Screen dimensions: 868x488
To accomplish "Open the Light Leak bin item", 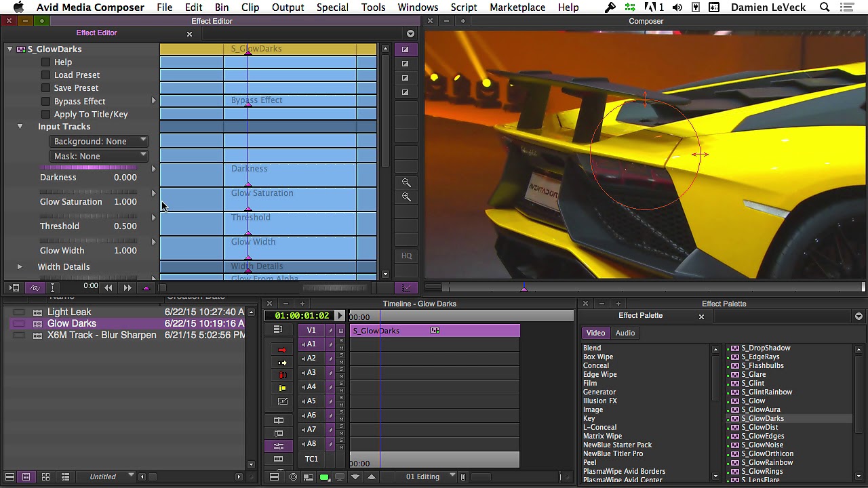I will [69, 312].
